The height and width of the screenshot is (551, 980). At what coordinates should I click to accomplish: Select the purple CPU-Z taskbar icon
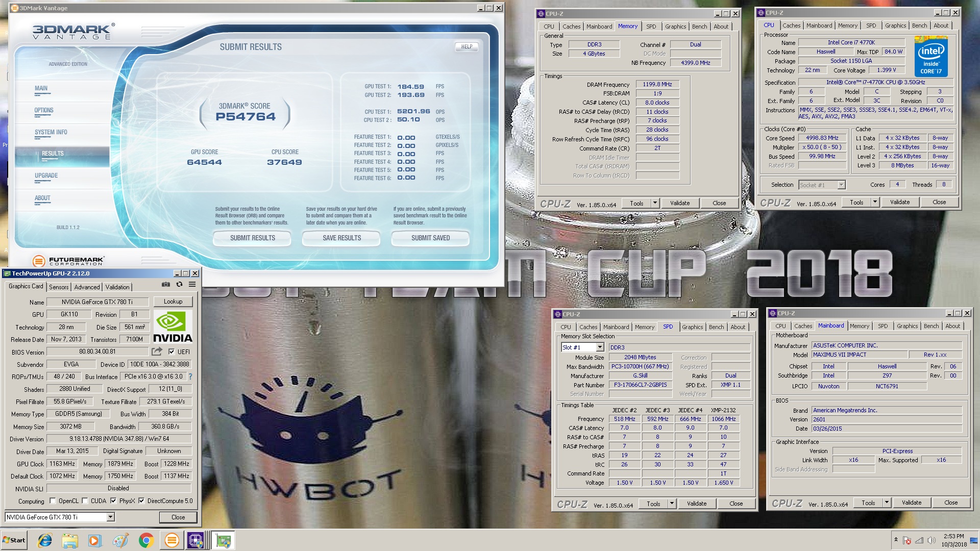195,540
